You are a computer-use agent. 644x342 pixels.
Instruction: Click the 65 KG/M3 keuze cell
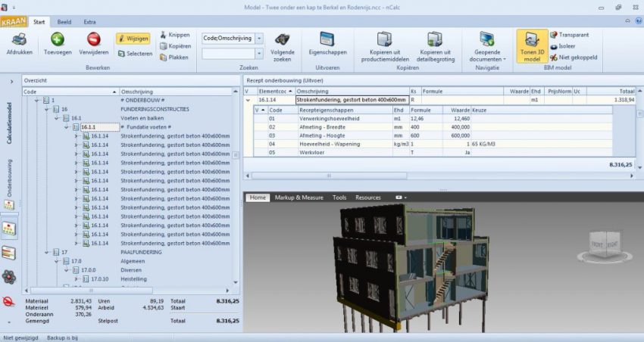click(x=541, y=144)
